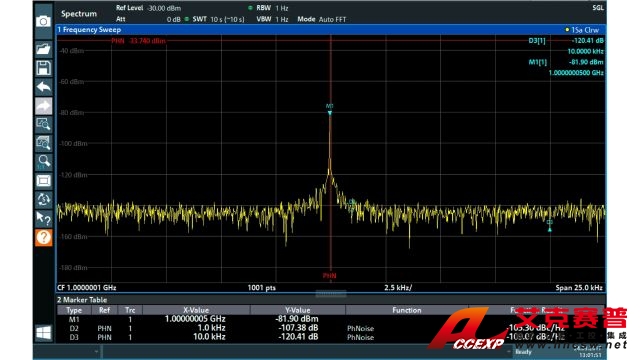Expand the dropdown arrow in the bottom status bar
640x360 pixels.
click(96, 351)
